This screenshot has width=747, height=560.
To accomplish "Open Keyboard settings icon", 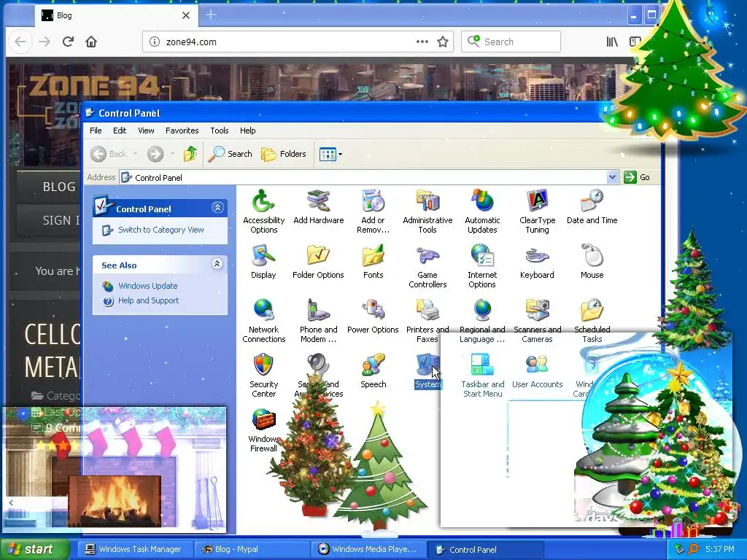I will [x=537, y=262].
